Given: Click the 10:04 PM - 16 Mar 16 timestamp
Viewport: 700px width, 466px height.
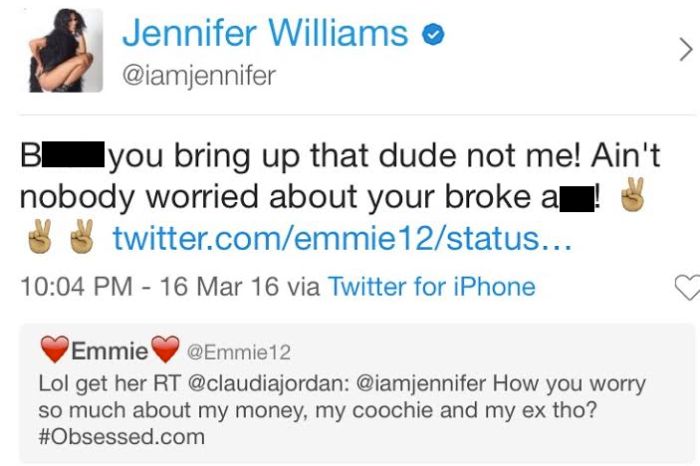Looking at the screenshot, I should coord(143,288).
